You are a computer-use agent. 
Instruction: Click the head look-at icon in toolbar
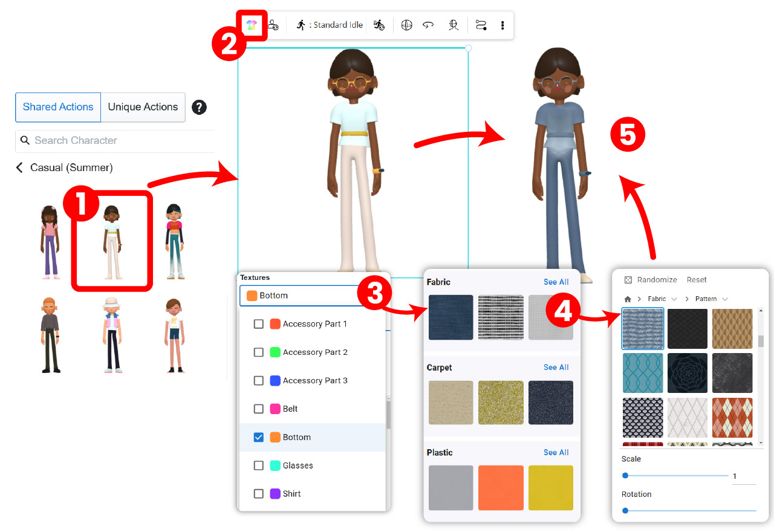point(454,25)
